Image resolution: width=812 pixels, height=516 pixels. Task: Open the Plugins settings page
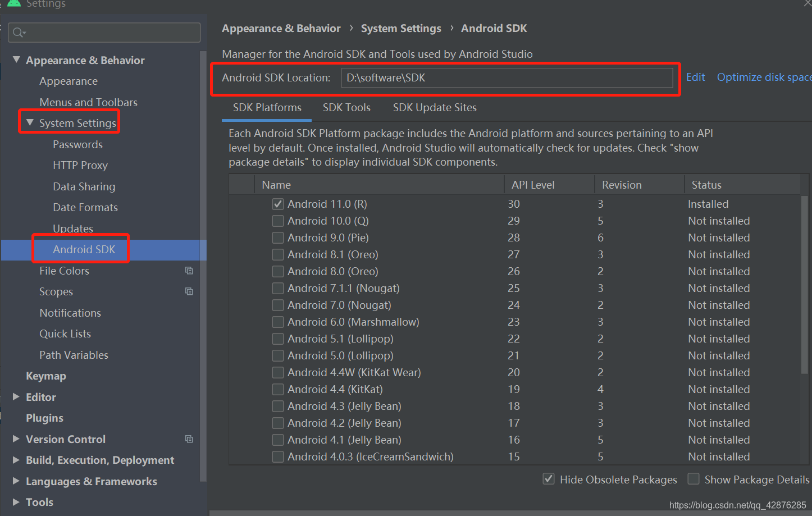44,418
